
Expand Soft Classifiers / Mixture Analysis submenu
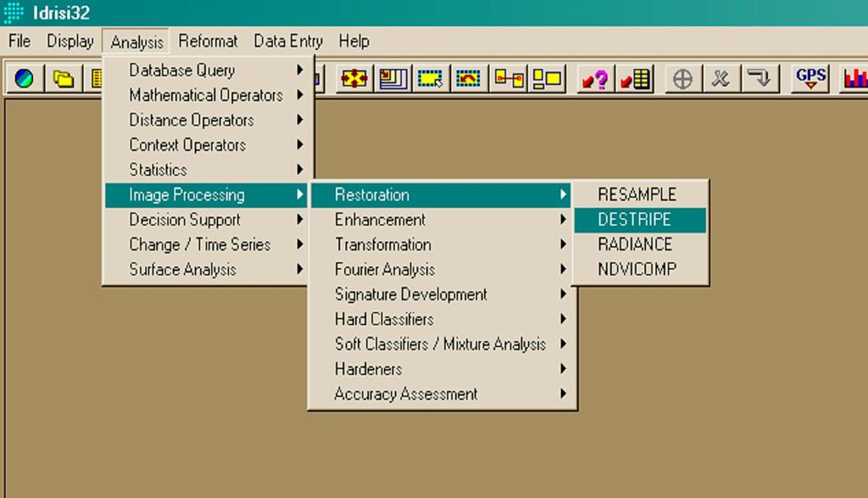(441, 344)
